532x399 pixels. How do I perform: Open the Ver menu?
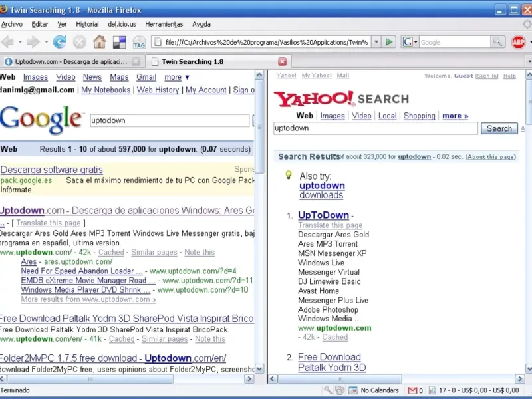click(x=62, y=24)
